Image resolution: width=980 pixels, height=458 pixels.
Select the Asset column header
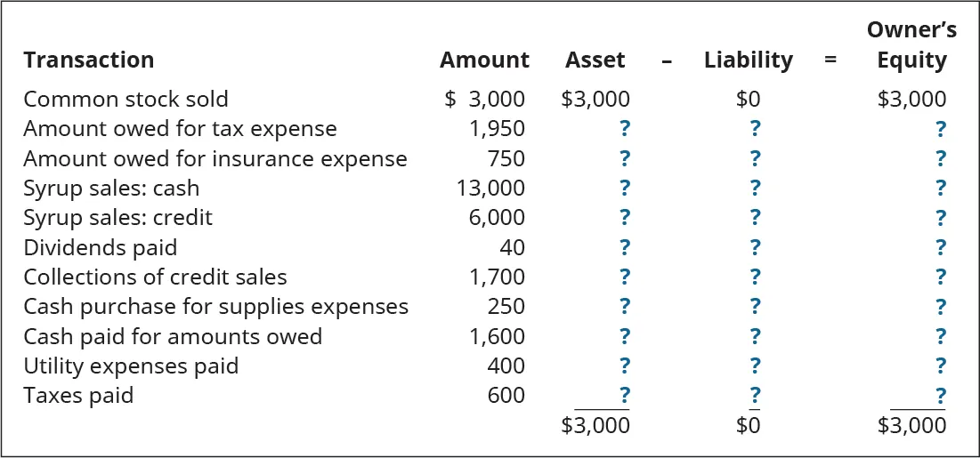point(595,60)
